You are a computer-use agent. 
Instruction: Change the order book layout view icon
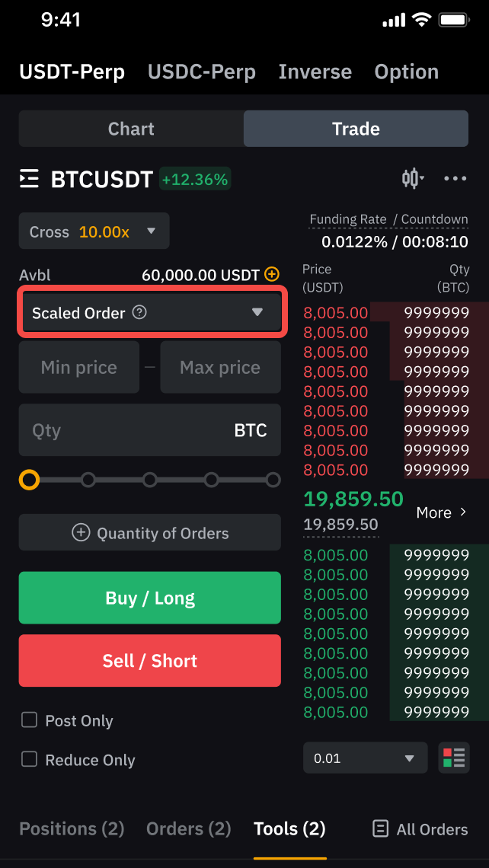454,758
